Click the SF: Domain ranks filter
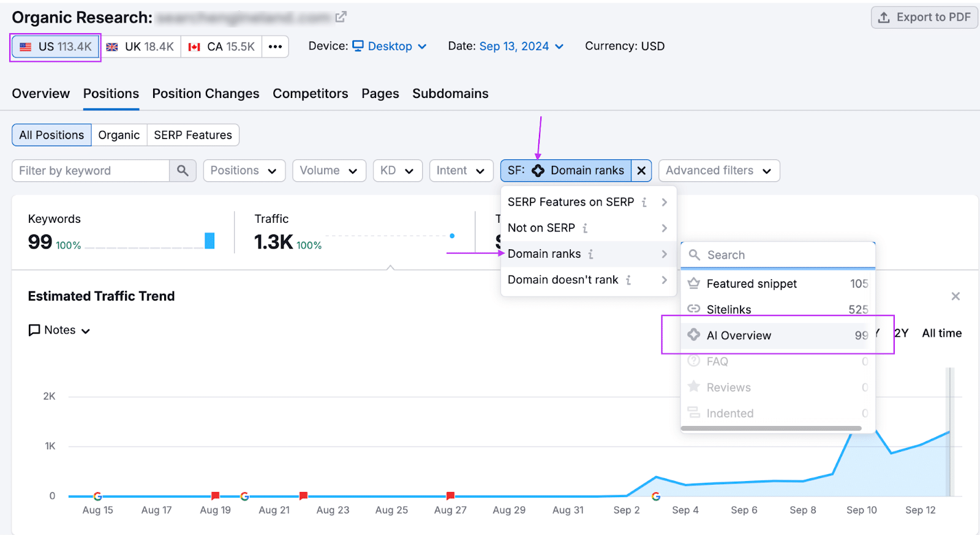The height and width of the screenshot is (535, 980). pos(566,171)
